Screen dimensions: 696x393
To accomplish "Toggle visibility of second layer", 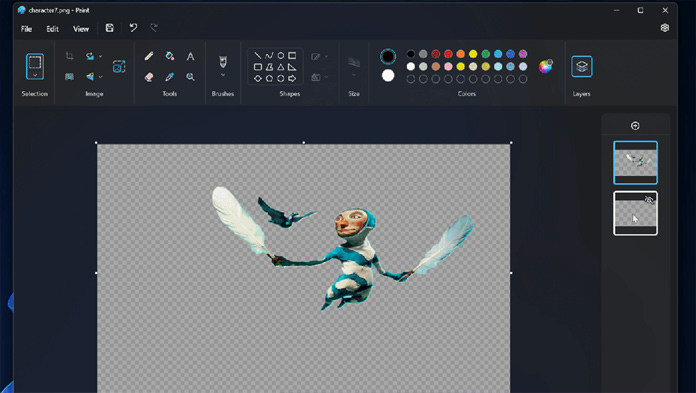I will click(649, 200).
